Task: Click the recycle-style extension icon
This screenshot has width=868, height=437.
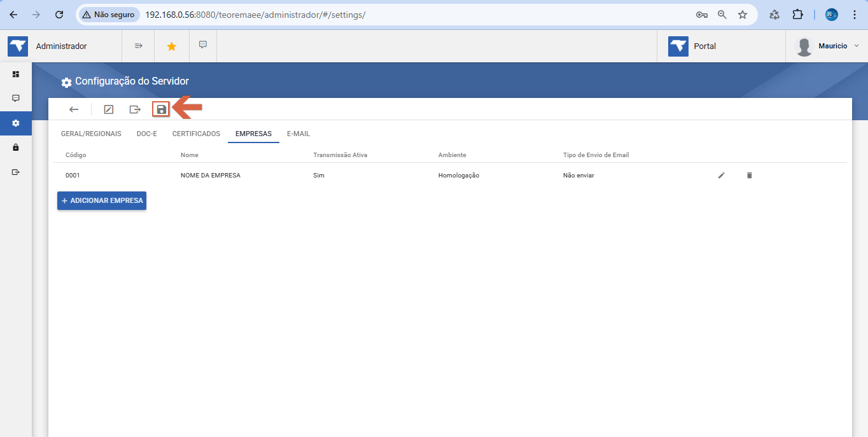Action: 774,14
